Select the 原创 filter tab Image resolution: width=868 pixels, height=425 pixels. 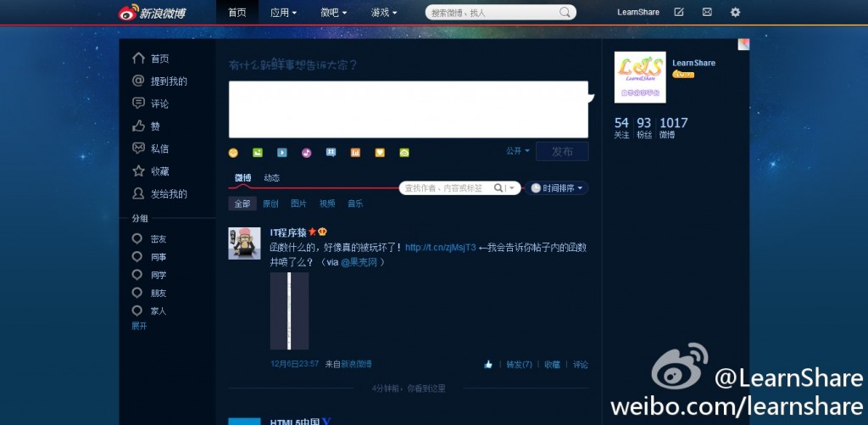pos(270,204)
